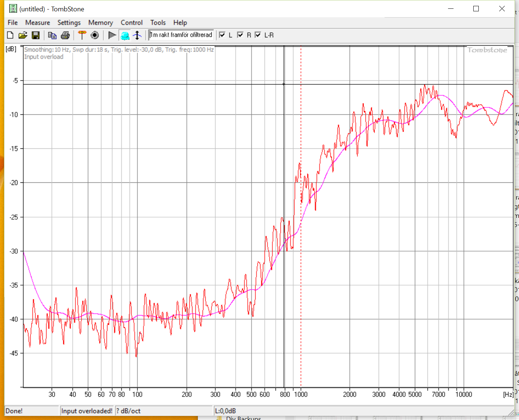Toggle the L-R channel checkbox
The width and height of the screenshot is (519, 420).
pyautogui.click(x=258, y=35)
